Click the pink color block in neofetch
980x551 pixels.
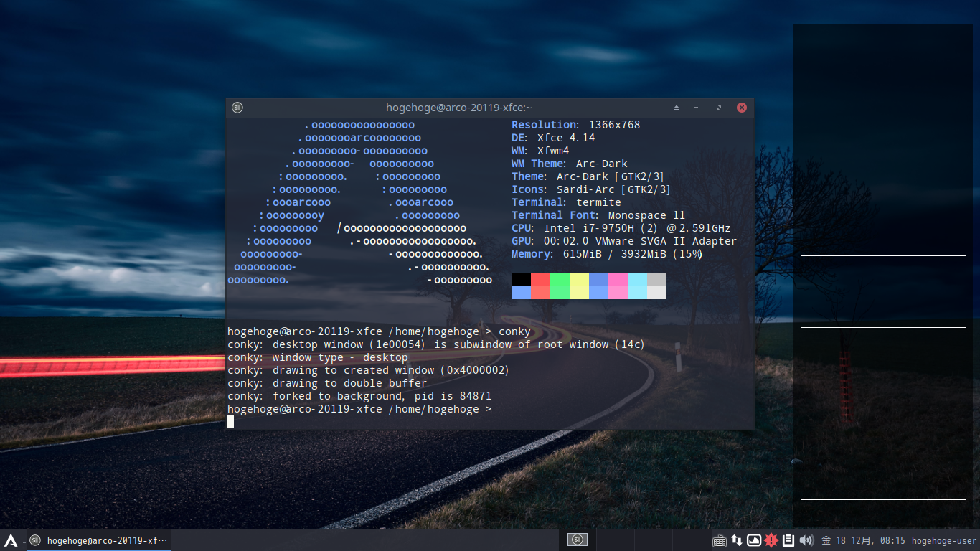[618, 286]
